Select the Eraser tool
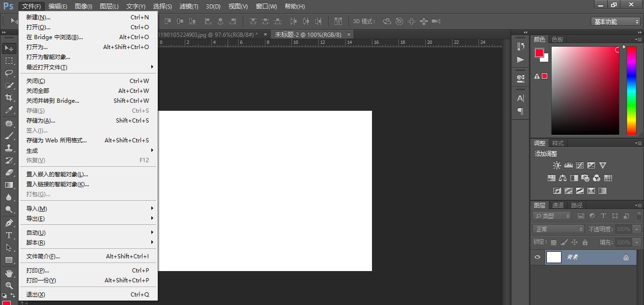Screen dimensions: 644x305 [x=9, y=173]
